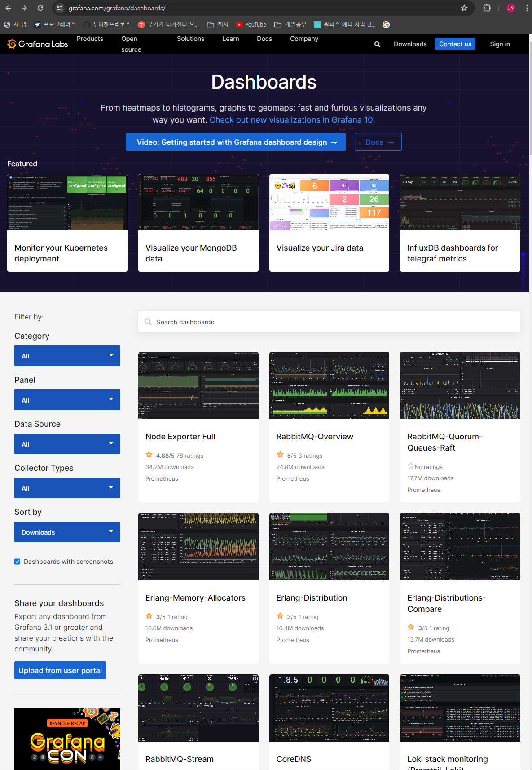
Task: Open Node Exporter Full dashboard thumbnail
Action: [198, 385]
